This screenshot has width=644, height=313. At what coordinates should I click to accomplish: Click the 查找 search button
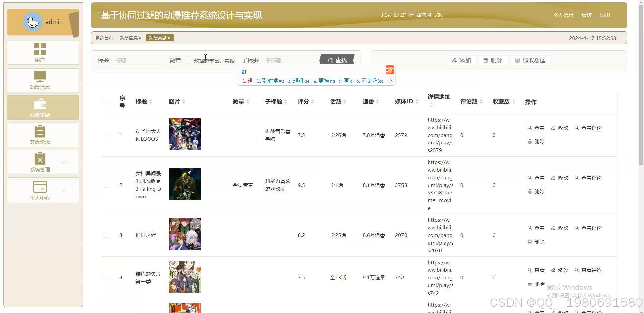click(x=337, y=60)
